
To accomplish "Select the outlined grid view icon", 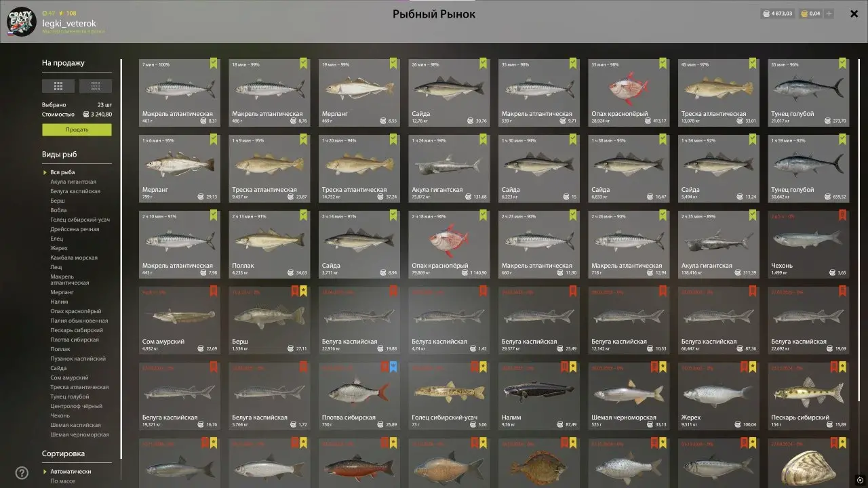I will 96,86.
